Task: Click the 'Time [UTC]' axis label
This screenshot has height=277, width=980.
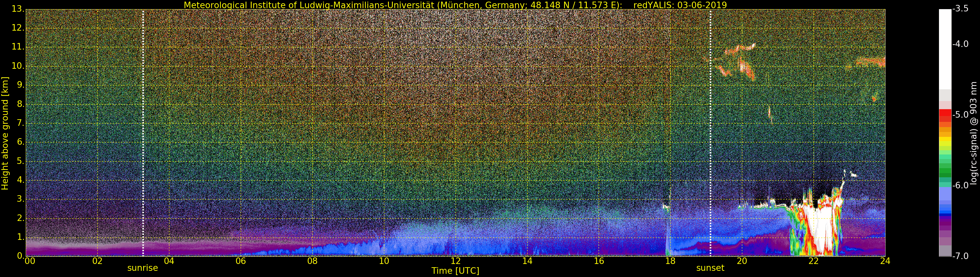Action: point(455,270)
